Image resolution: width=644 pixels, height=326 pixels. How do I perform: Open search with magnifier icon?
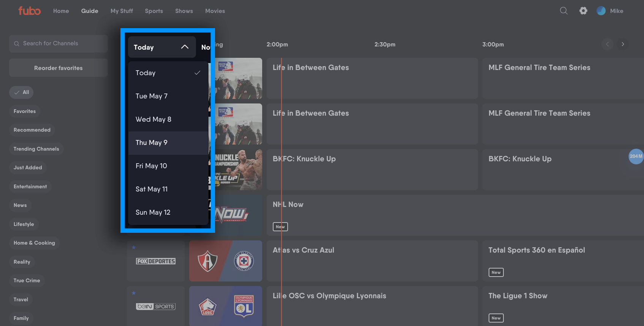[563, 11]
